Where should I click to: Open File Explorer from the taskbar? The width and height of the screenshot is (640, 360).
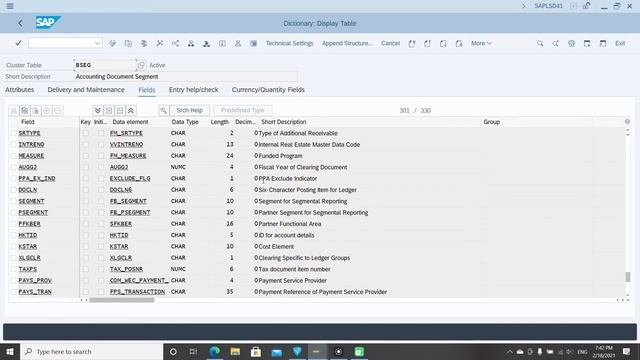236,351
